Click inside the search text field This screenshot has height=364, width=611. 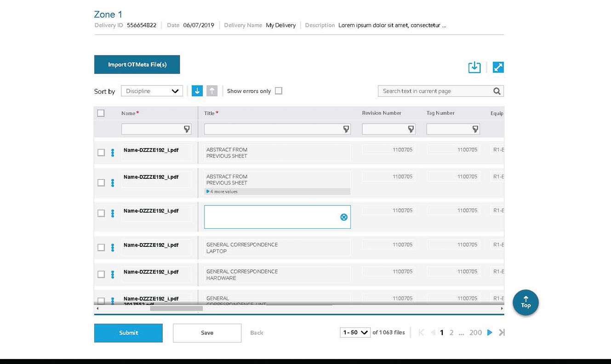click(432, 91)
